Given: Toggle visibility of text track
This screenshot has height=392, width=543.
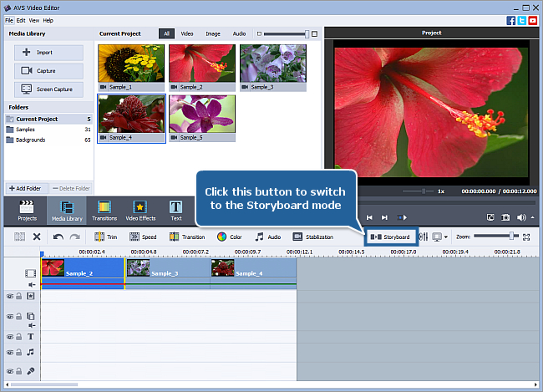Looking at the screenshot, I should [x=10, y=337].
